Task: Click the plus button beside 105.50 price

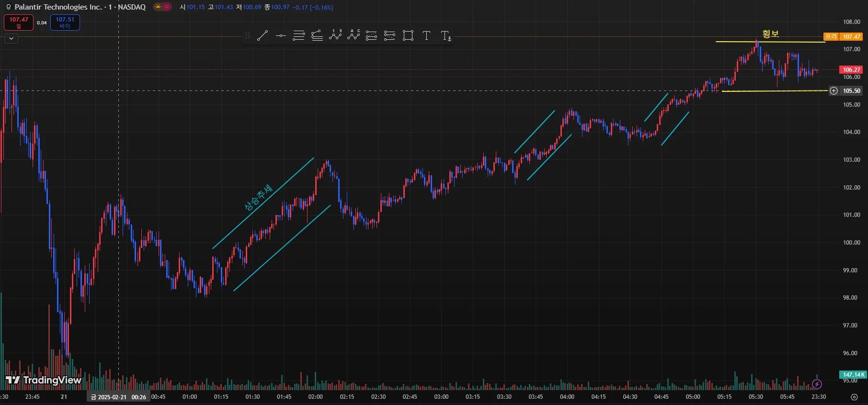Action: pyautogui.click(x=834, y=91)
